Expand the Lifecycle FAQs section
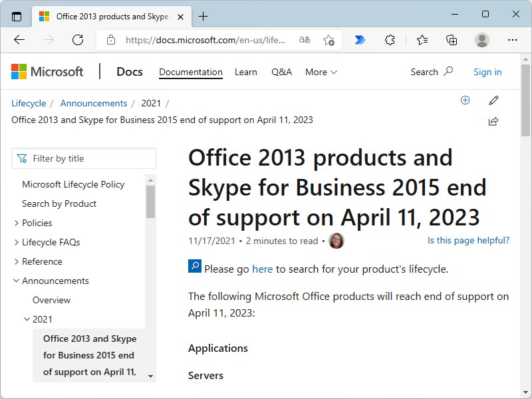 [x=17, y=243]
